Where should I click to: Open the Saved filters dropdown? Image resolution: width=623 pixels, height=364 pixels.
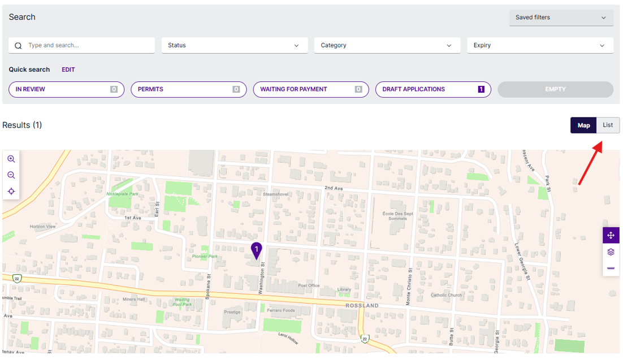(x=561, y=18)
